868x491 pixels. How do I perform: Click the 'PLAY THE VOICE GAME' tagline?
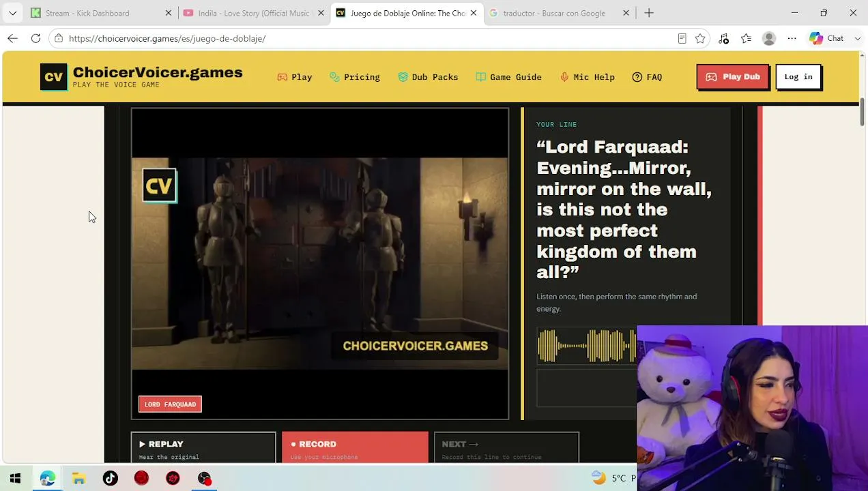[x=116, y=85]
